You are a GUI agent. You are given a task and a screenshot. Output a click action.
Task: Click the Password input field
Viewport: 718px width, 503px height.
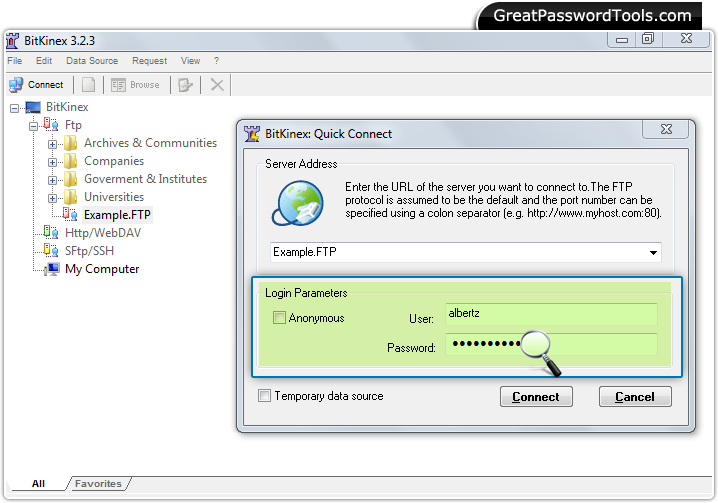pos(551,344)
